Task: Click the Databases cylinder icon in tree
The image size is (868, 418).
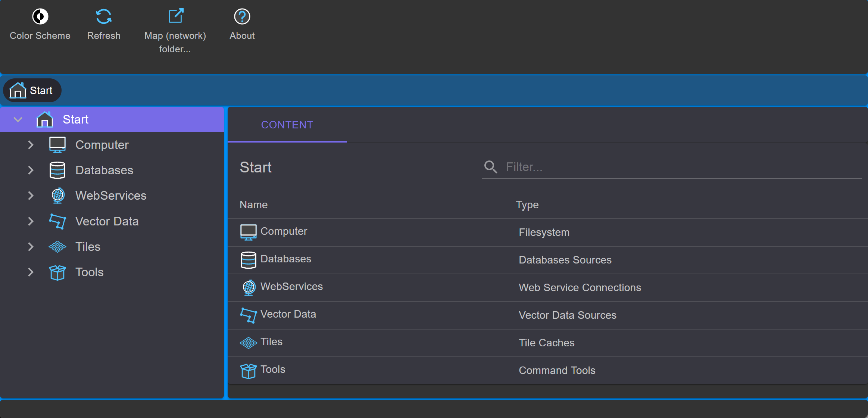Action: tap(57, 170)
